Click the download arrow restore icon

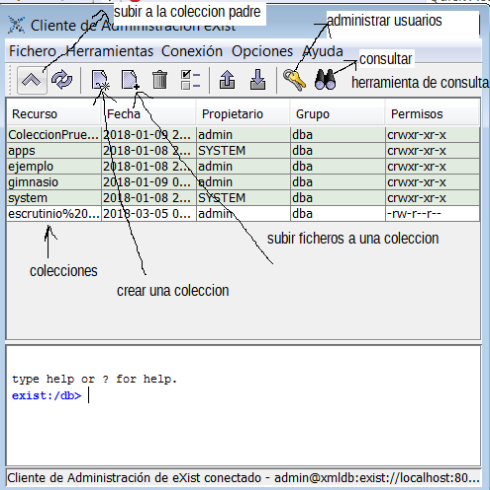[x=258, y=80]
